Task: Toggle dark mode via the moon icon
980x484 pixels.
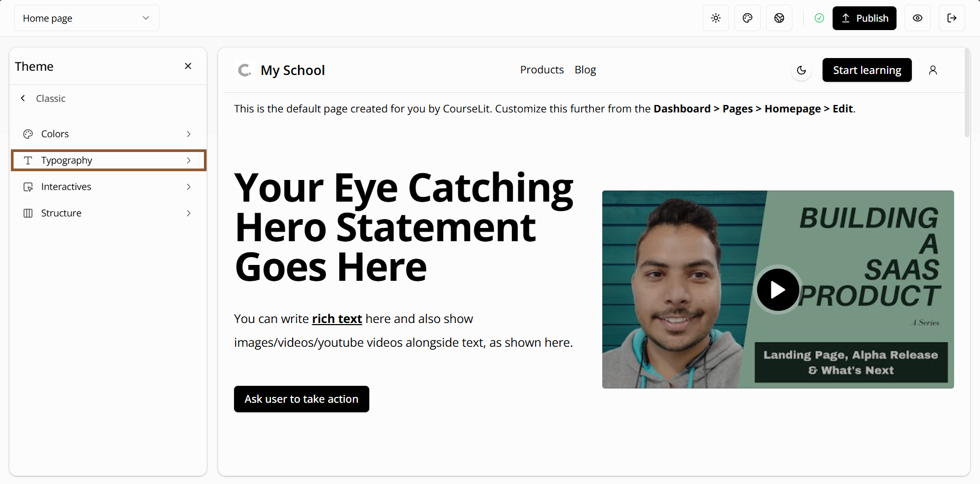Action: pos(801,70)
